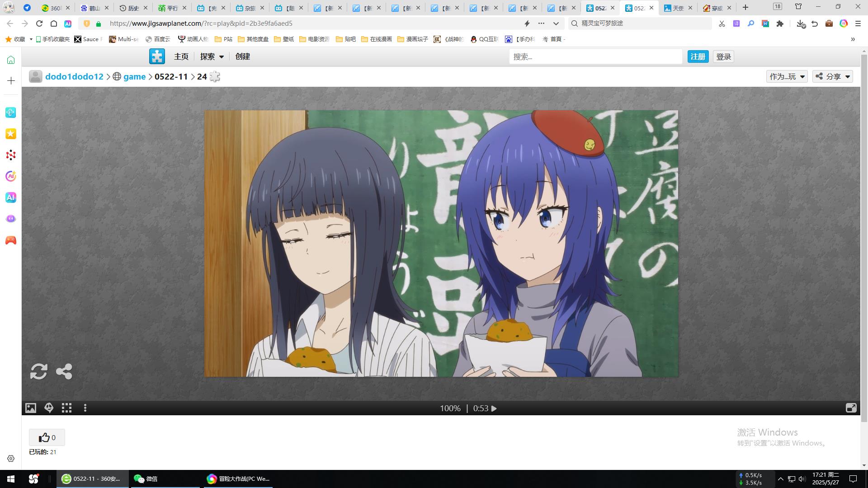Toggle the ghost image helper icon
This screenshot has height=488, width=868.
(x=49, y=408)
